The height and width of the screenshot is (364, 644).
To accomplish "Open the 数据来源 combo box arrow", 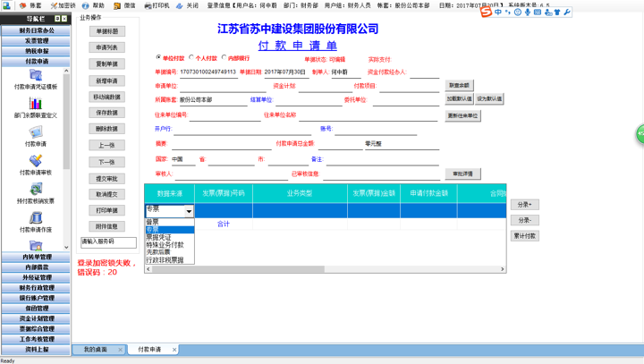I will coord(189,211).
